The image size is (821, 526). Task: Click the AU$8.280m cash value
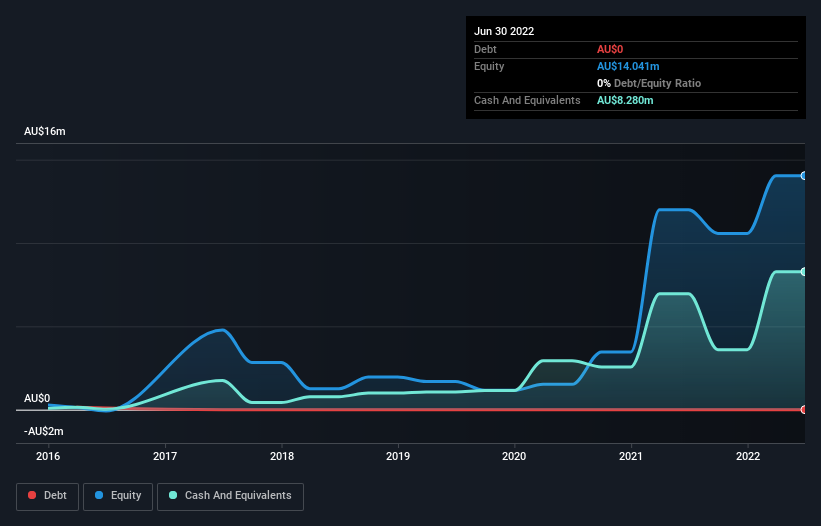pos(625,100)
